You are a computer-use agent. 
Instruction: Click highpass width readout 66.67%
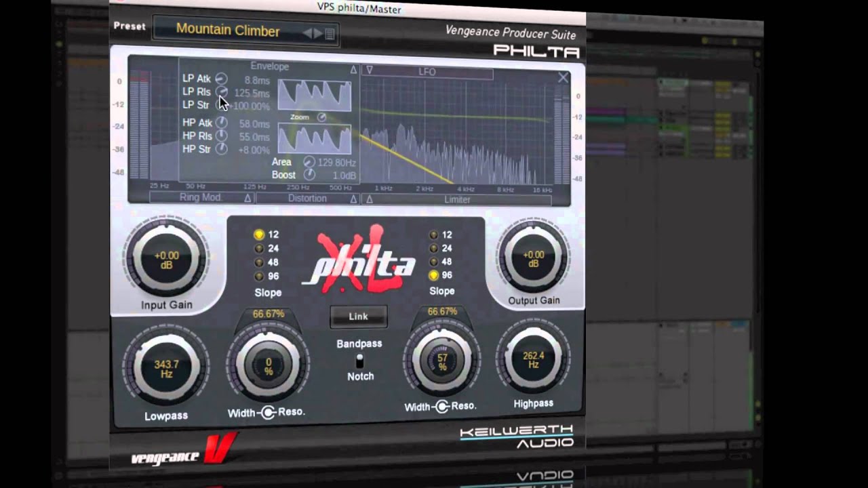442,311
